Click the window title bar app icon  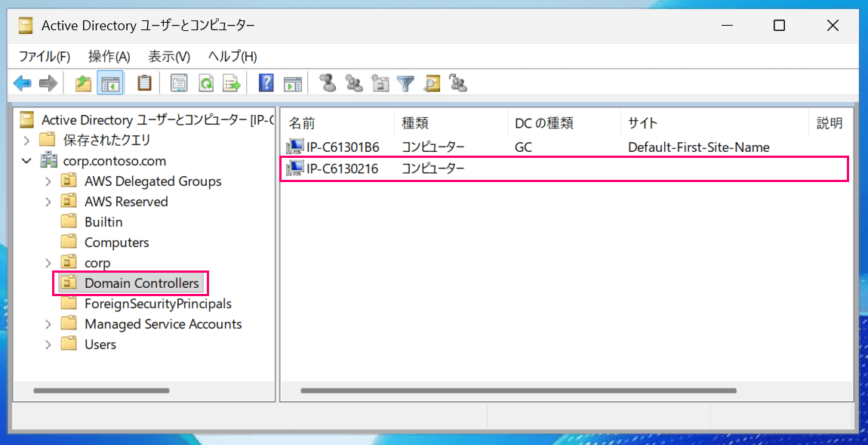[x=26, y=26]
